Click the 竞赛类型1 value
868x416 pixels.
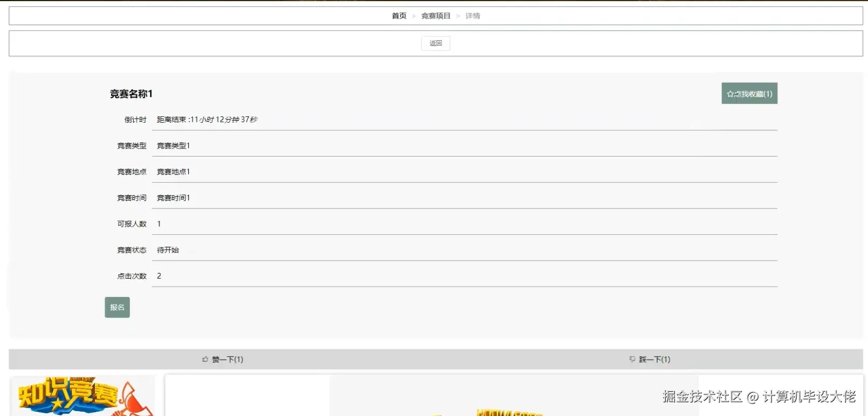[x=173, y=146]
